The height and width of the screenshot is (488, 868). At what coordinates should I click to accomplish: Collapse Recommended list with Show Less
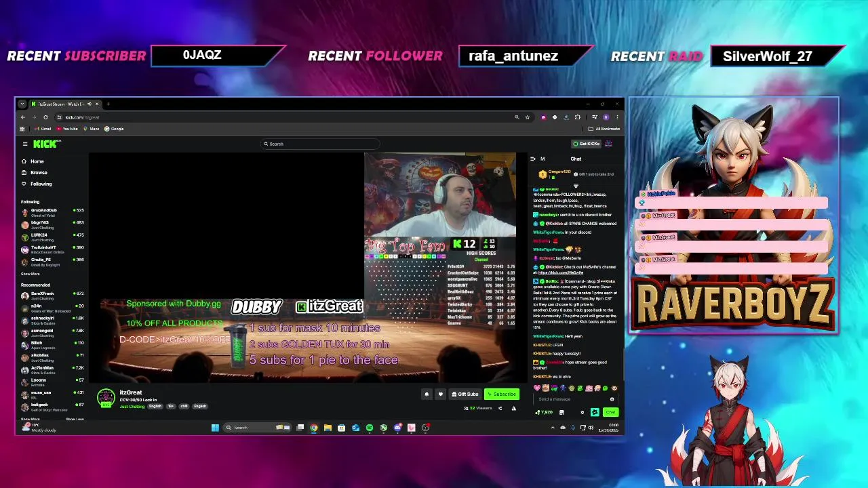(x=75, y=419)
